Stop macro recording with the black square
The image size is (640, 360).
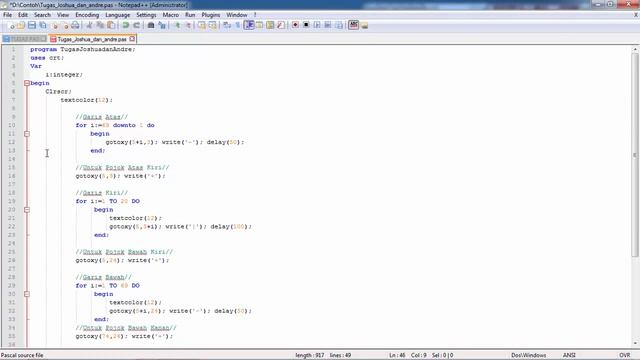point(306,25)
